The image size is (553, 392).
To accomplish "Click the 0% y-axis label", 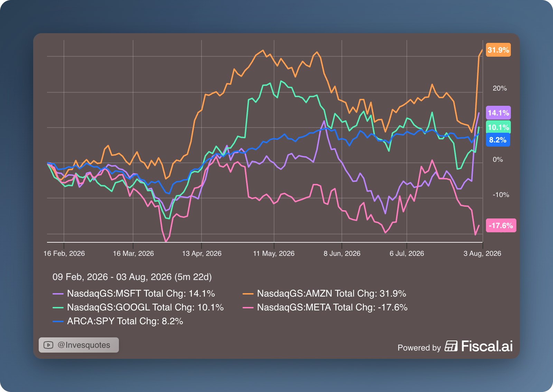I will point(498,159).
